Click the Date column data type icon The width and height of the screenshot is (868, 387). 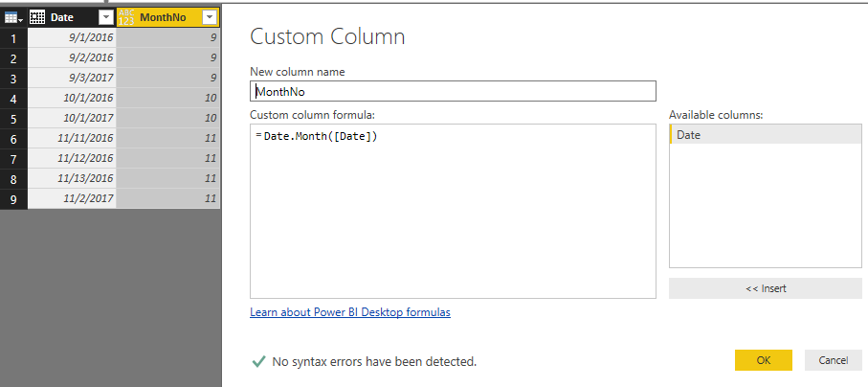coord(37,18)
